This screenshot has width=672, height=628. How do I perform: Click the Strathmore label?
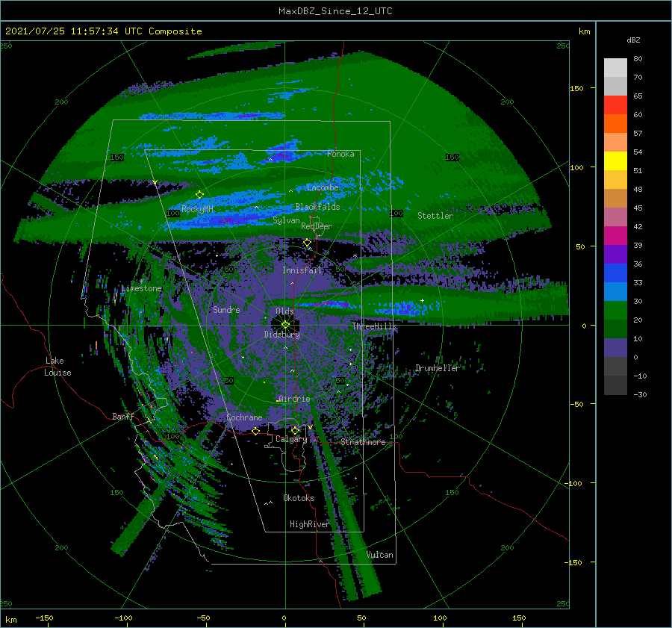(x=363, y=442)
